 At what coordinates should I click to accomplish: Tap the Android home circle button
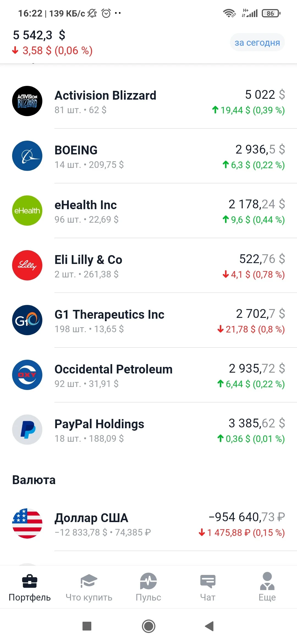coord(148,626)
